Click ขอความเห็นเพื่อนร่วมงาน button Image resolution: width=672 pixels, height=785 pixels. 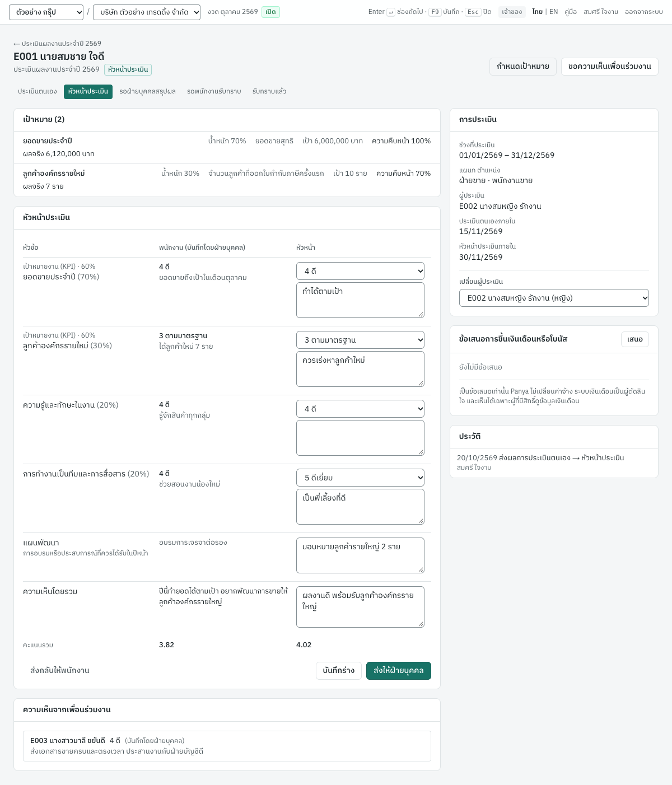(x=609, y=67)
